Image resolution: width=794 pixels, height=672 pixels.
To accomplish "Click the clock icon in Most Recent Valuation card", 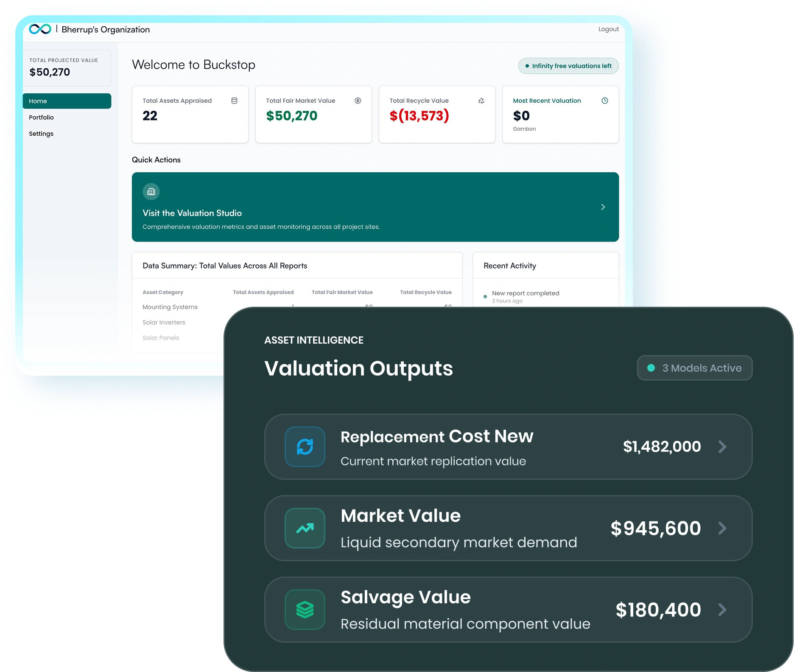I will point(605,101).
